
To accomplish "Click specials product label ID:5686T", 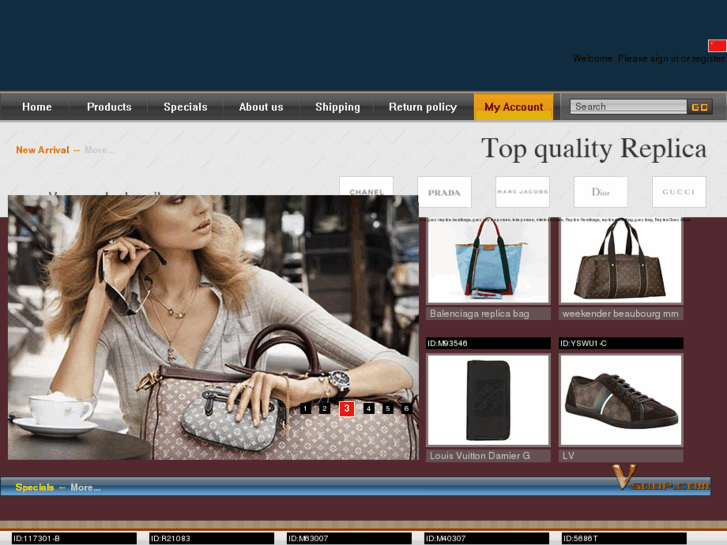I will pos(624,539).
